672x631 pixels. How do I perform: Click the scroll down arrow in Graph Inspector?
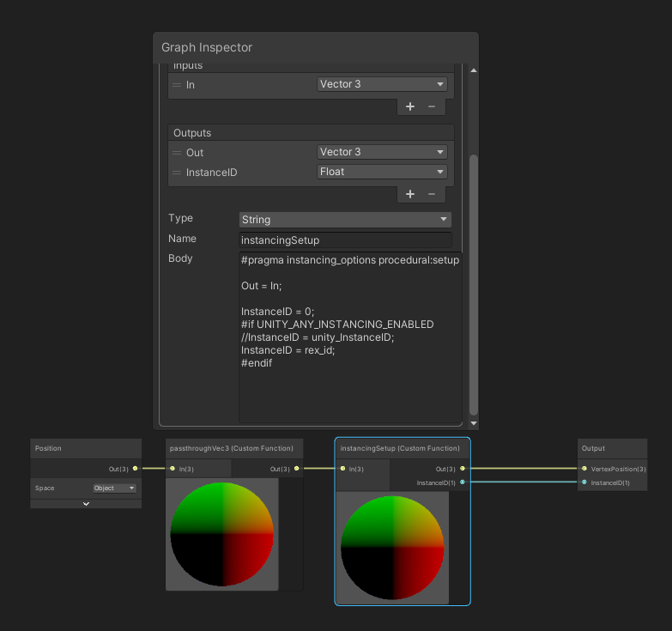474,423
